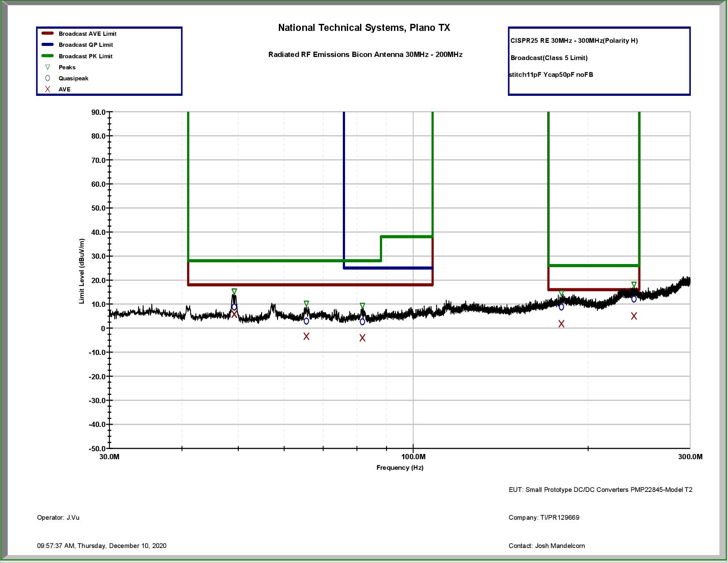
Task: Click the 'Contact: Josh Mandelcorn' text
Action: click(547, 546)
